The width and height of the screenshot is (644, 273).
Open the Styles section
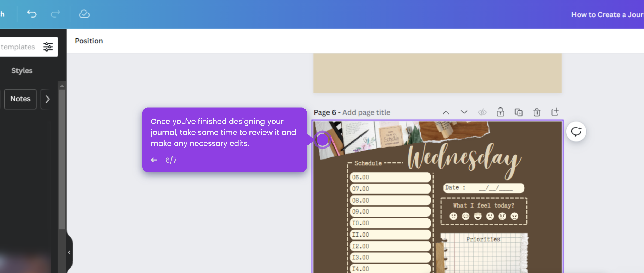pyautogui.click(x=22, y=70)
